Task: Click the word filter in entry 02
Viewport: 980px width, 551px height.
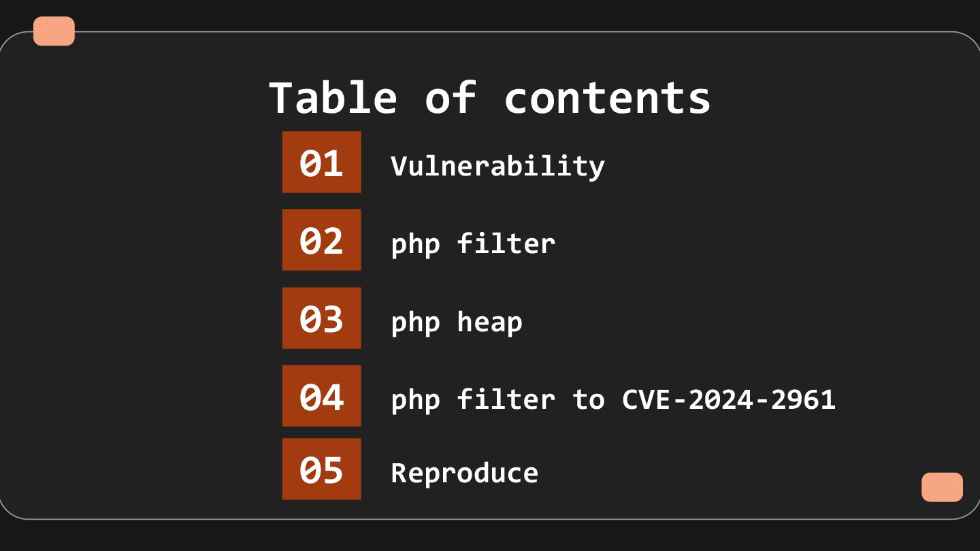Action: (506, 244)
